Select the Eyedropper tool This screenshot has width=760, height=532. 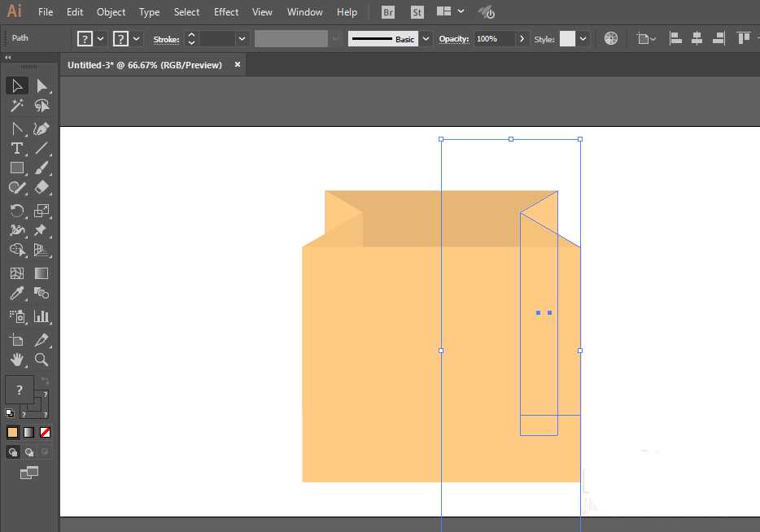[x=16, y=294]
